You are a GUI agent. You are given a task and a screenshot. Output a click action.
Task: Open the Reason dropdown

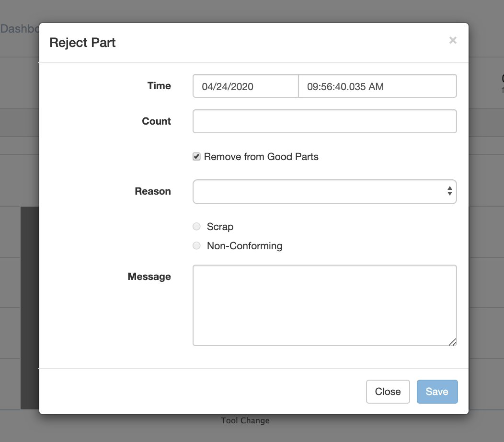[x=325, y=192]
